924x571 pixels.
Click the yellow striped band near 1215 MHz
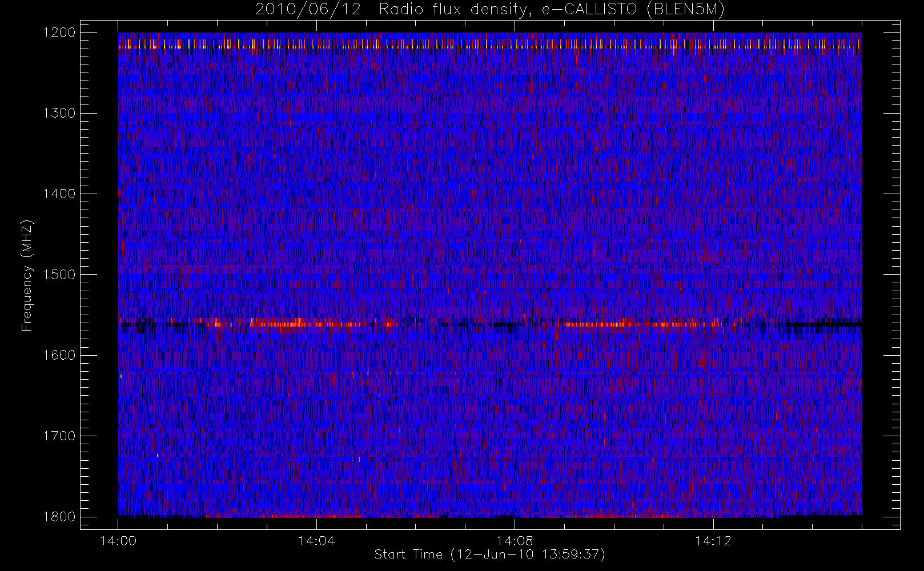(490, 44)
